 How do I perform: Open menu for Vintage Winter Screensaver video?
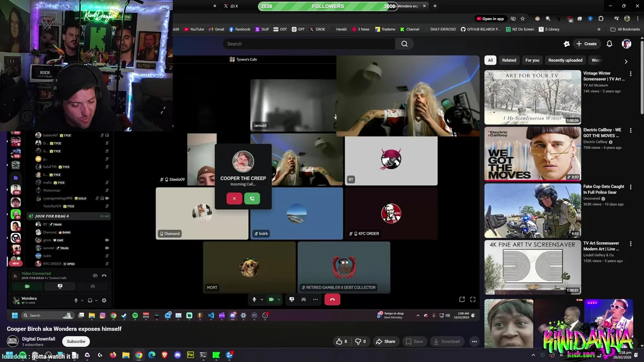[x=630, y=74]
